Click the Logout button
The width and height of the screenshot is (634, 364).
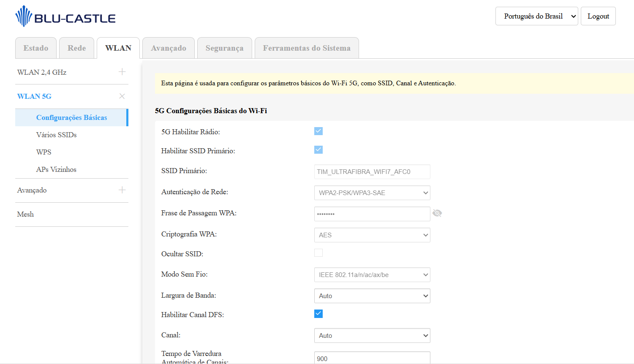coord(598,16)
